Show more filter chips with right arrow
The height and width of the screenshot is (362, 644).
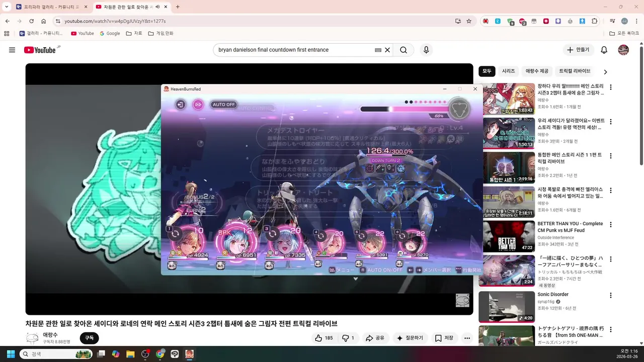(x=605, y=72)
